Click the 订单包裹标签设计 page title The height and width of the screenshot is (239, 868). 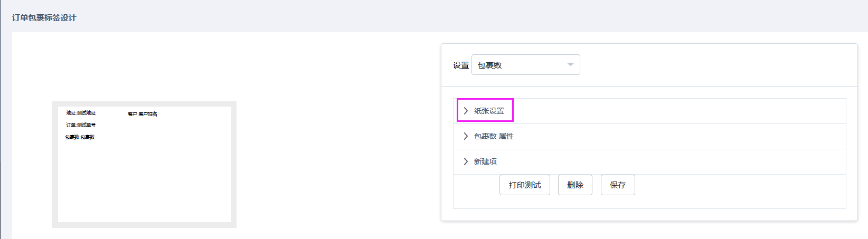point(44,18)
